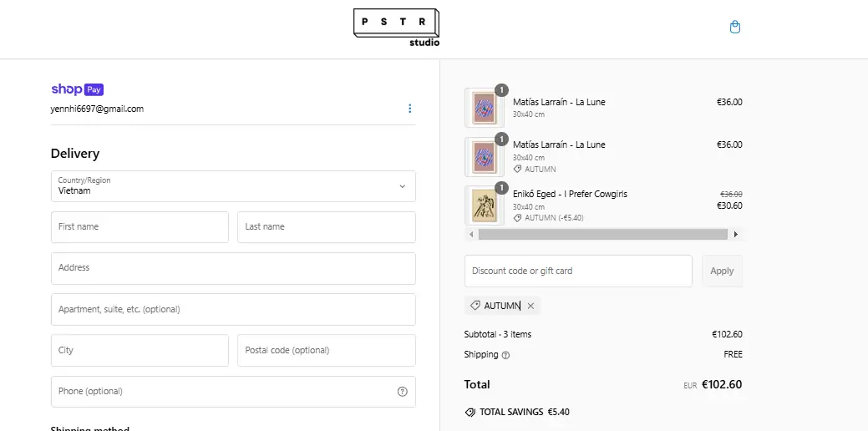This screenshot has height=431, width=868.
Task: Click into the Address field
Action: point(233,268)
